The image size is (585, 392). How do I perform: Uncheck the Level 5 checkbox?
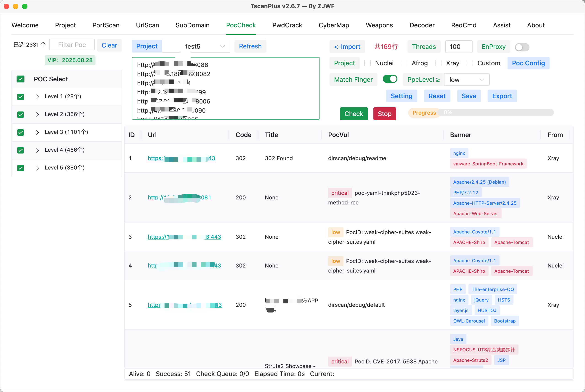coord(21,168)
